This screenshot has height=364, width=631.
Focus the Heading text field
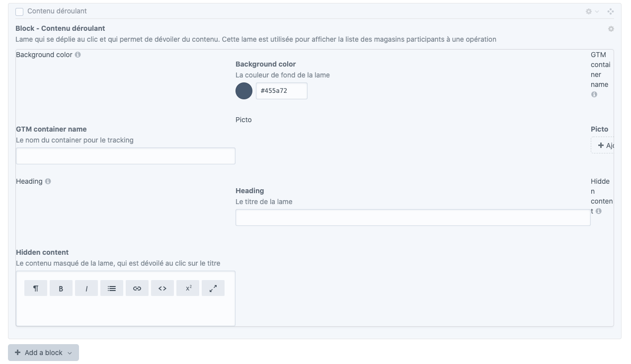click(412, 217)
